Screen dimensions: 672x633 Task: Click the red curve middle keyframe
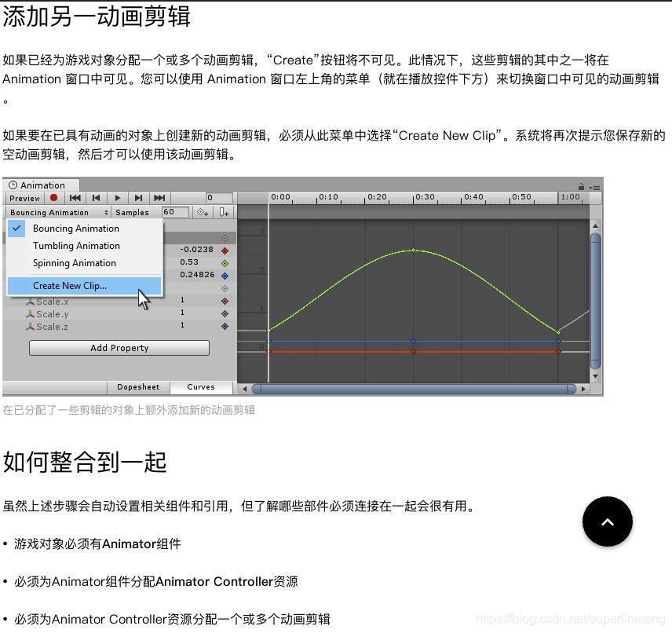(413, 351)
